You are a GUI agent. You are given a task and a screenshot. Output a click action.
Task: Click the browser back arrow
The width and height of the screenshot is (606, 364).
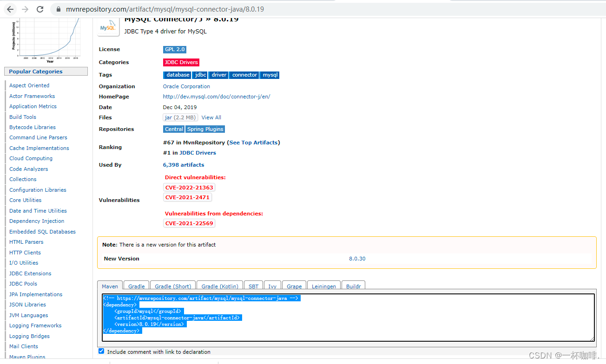coord(10,9)
